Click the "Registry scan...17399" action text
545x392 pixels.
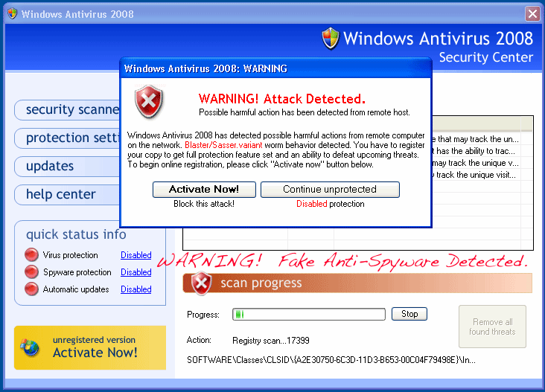271,341
